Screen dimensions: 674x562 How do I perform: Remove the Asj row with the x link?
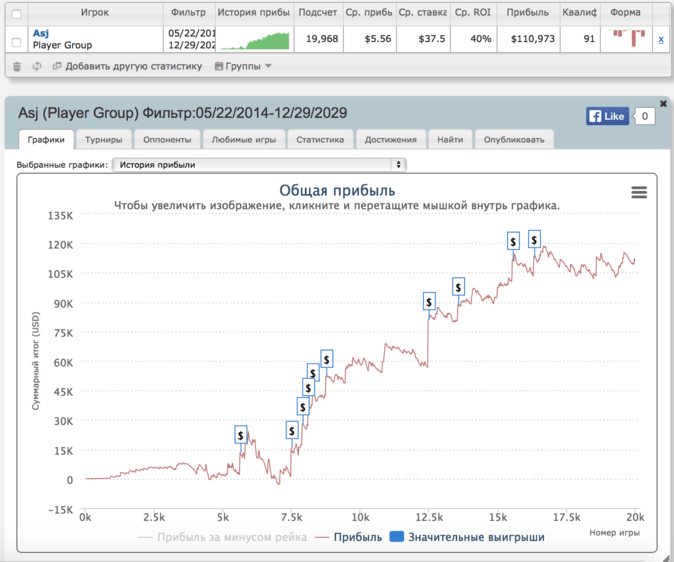(x=660, y=39)
